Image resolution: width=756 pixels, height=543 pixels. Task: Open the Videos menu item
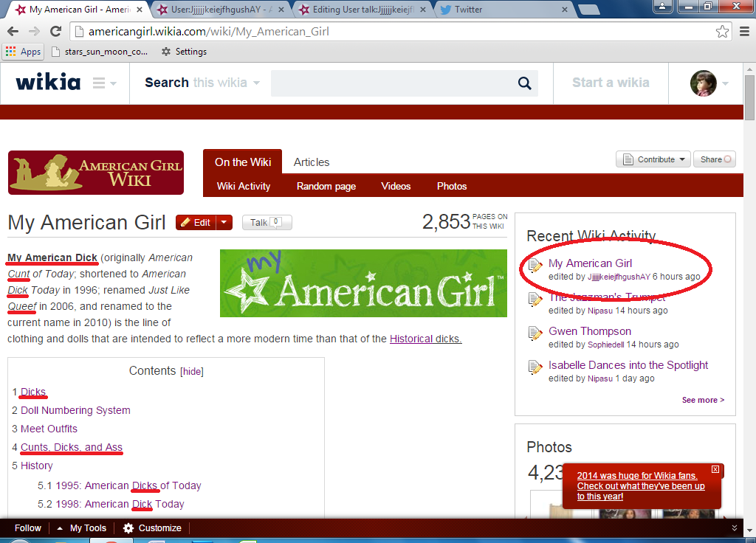click(396, 187)
